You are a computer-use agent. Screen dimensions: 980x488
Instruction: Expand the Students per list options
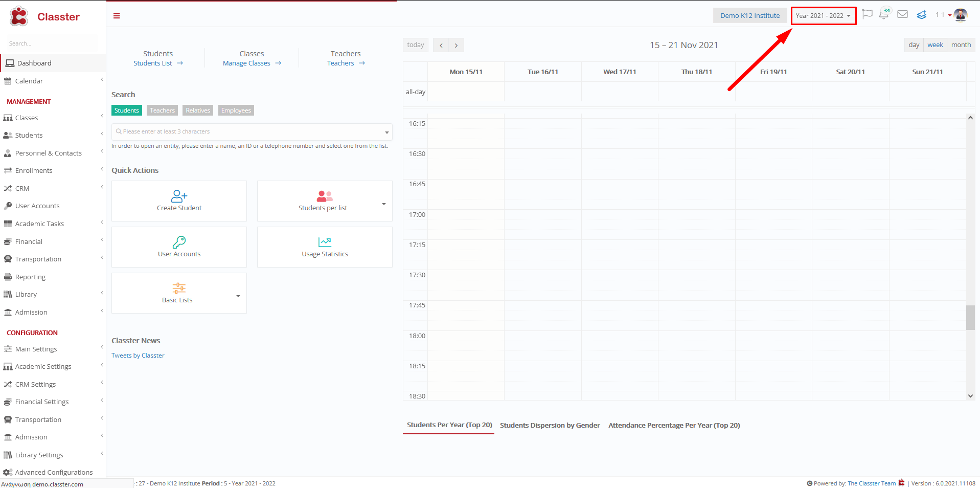(383, 204)
